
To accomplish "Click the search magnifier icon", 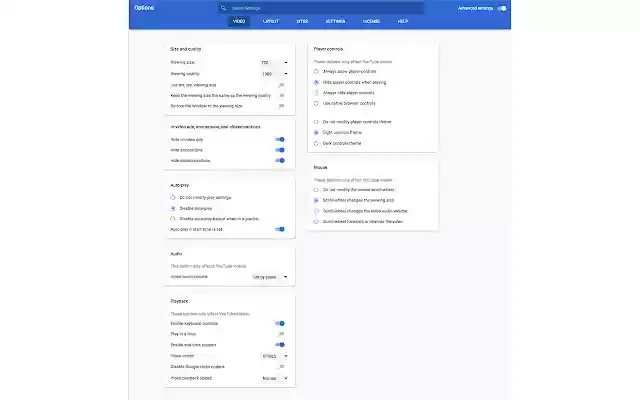I will point(223,8).
